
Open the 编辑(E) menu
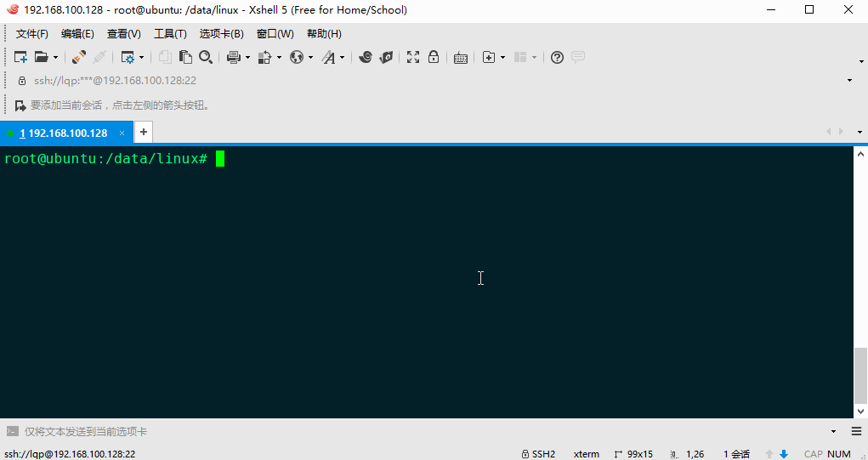pos(77,34)
